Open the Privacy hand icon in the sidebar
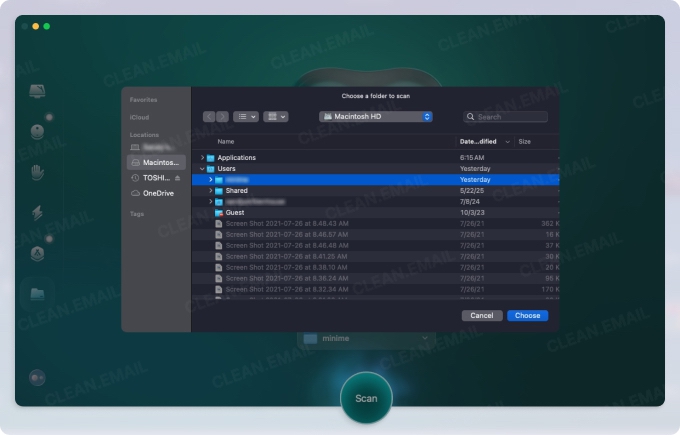The image size is (680, 435). [37, 172]
